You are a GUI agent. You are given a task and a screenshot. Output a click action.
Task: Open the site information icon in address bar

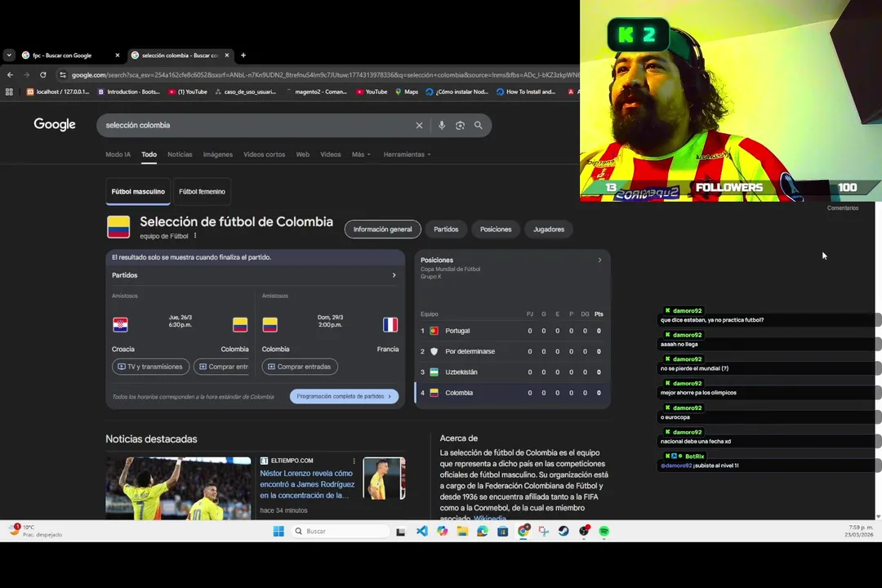click(x=62, y=75)
